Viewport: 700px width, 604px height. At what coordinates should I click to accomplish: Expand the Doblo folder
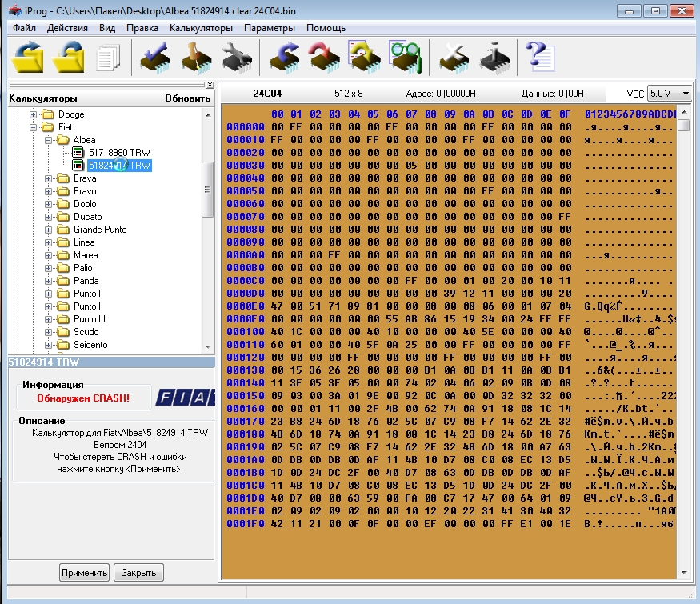click(x=48, y=204)
